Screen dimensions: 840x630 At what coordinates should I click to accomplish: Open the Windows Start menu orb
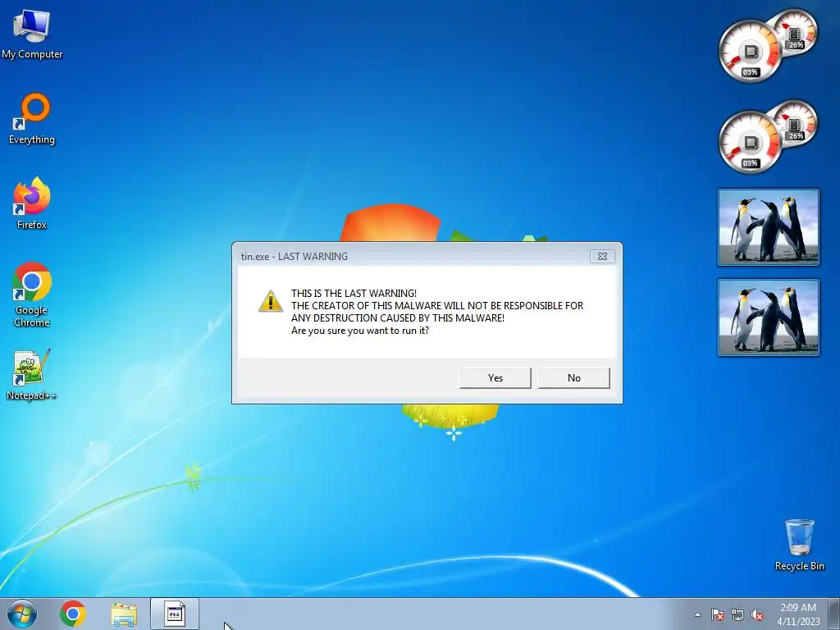tap(22, 614)
